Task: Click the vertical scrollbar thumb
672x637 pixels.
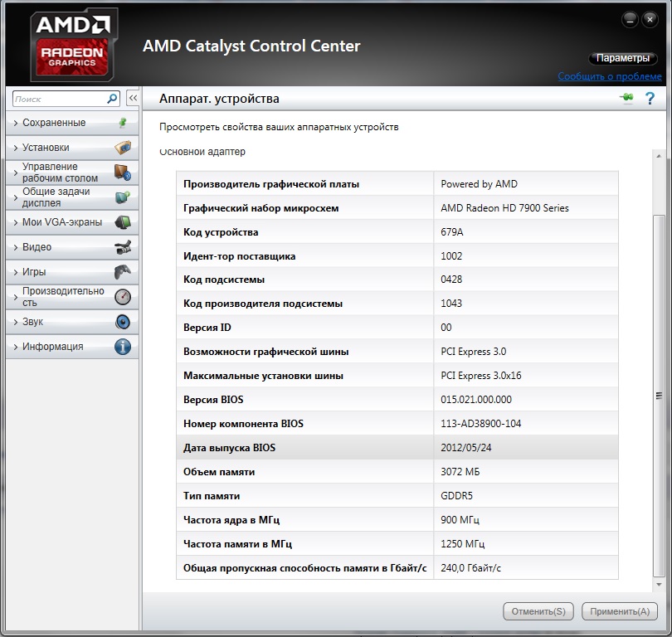Action: point(658,396)
